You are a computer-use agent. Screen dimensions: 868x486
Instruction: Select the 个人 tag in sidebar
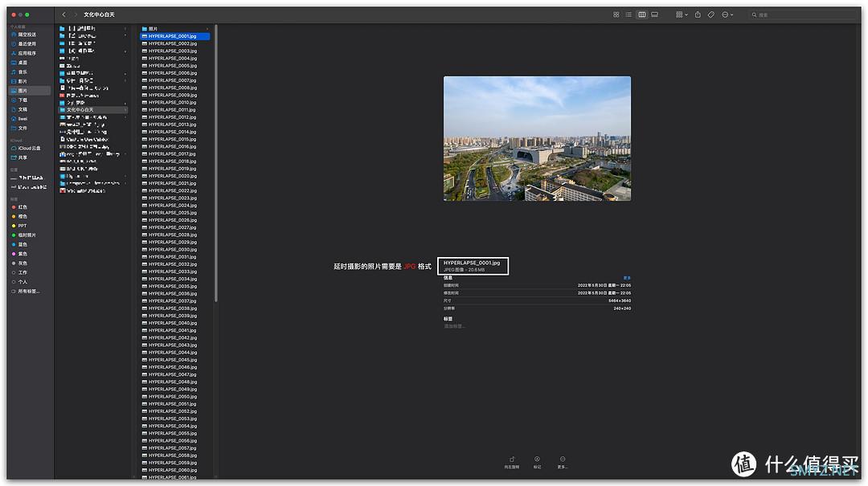point(23,282)
